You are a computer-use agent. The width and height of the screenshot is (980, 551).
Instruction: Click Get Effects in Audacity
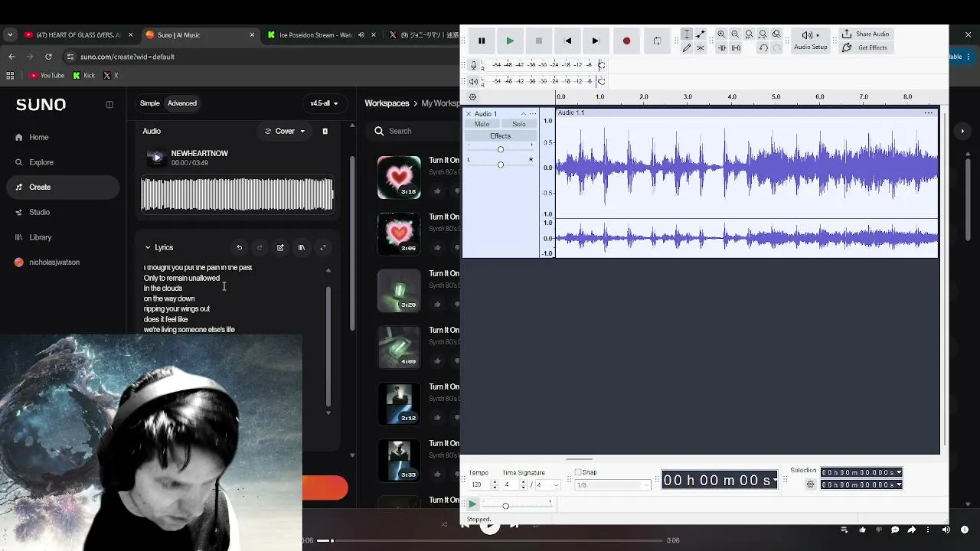(865, 47)
